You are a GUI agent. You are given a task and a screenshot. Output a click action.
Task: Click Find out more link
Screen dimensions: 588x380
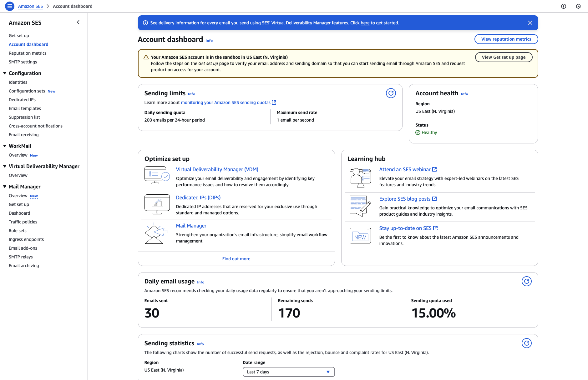[x=236, y=259]
